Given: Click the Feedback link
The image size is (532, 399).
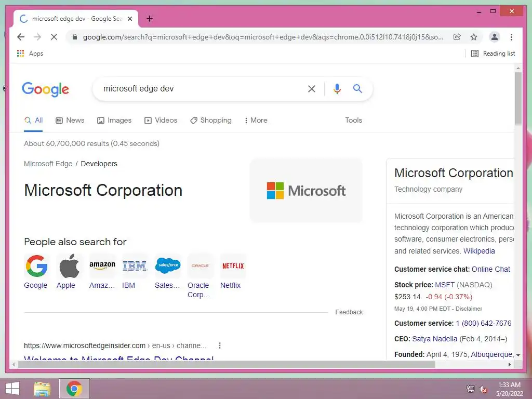Looking at the screenshot, I should coord(349,312).
